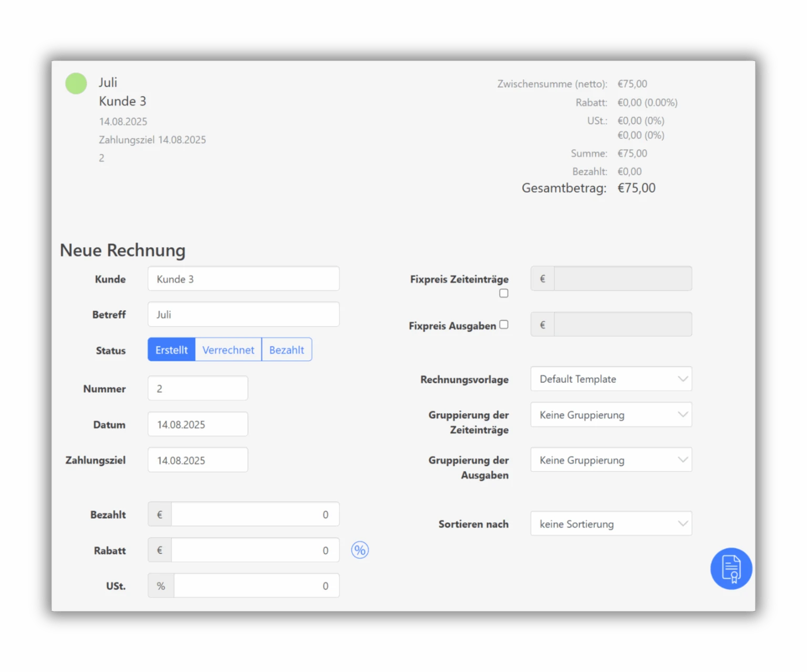Expand the Gruppierung der Zeiteinträge dropdown

click(x=611, y=415)
